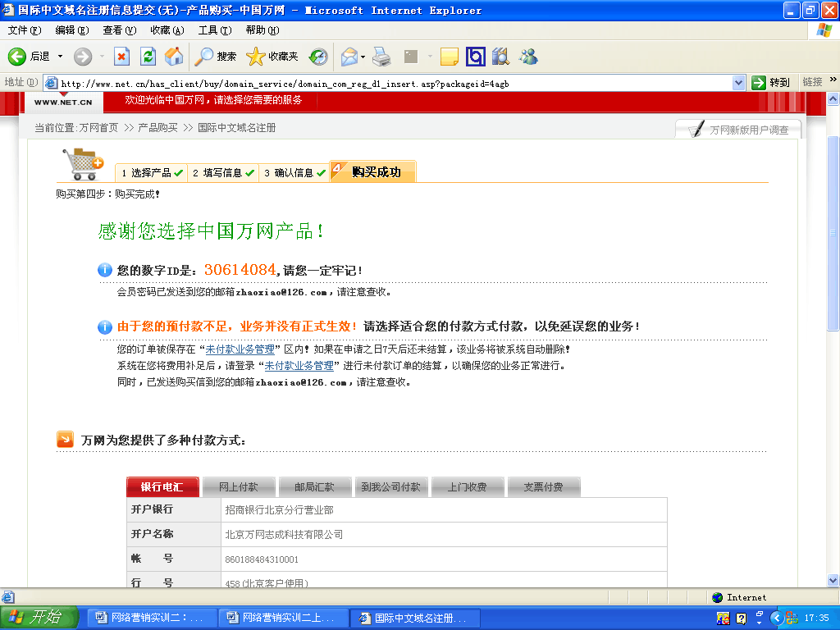Expand the Back button history dropdown arrow

[x=60, y=57]
